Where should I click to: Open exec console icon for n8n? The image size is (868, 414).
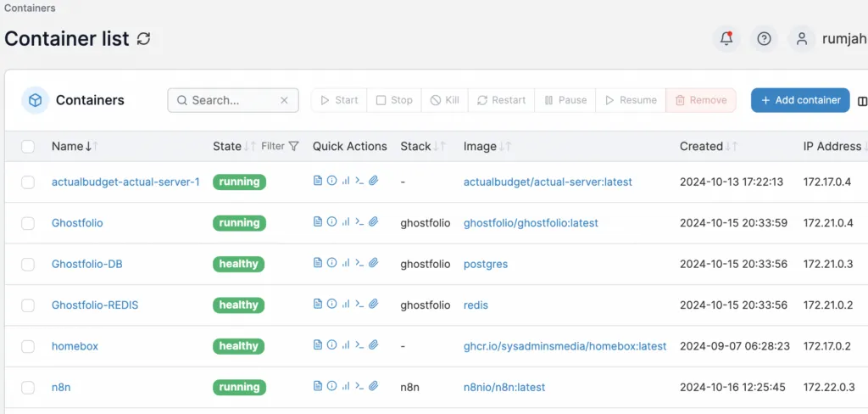pos(359,387)
